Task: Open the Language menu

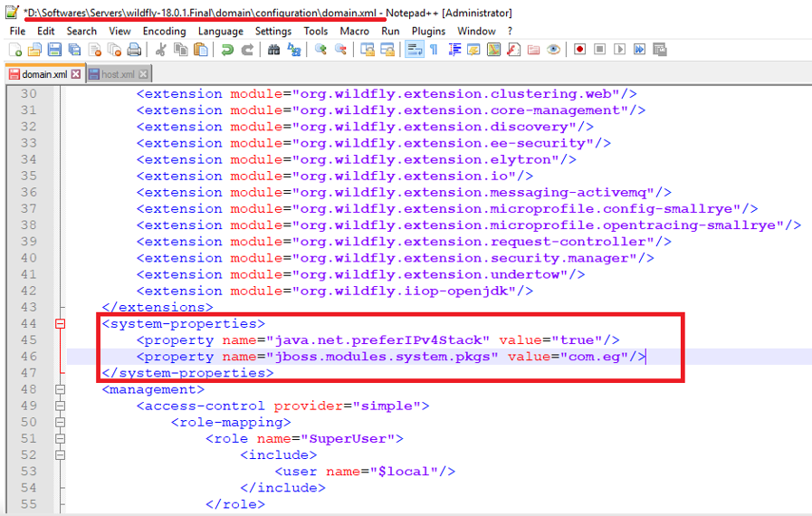Action: click(x=221, y=31)
